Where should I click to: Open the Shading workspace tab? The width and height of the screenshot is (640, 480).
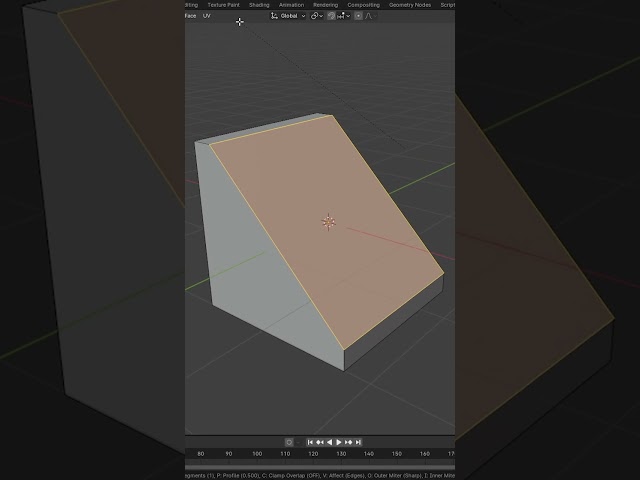tap(259, 5)
